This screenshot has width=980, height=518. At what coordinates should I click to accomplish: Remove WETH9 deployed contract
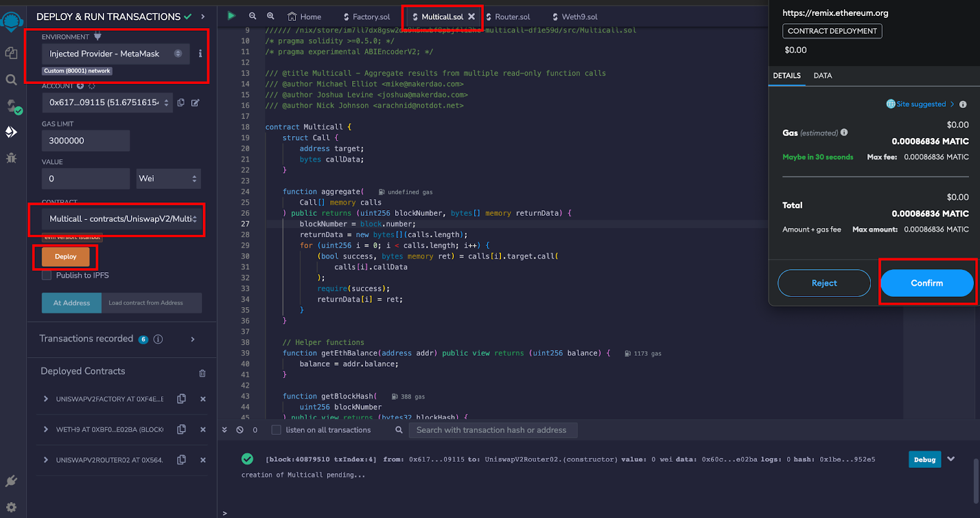pos(203,430)
